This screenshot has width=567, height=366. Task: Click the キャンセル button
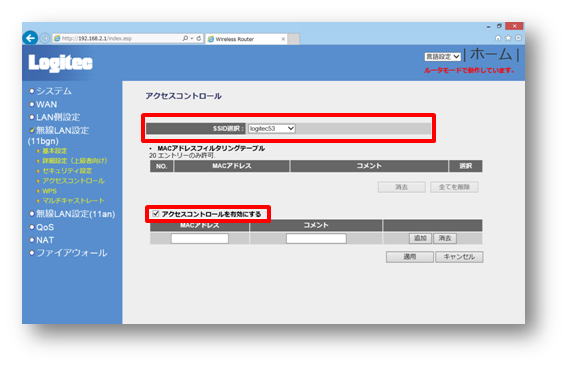pyautogui.click(x=459, y=257)
